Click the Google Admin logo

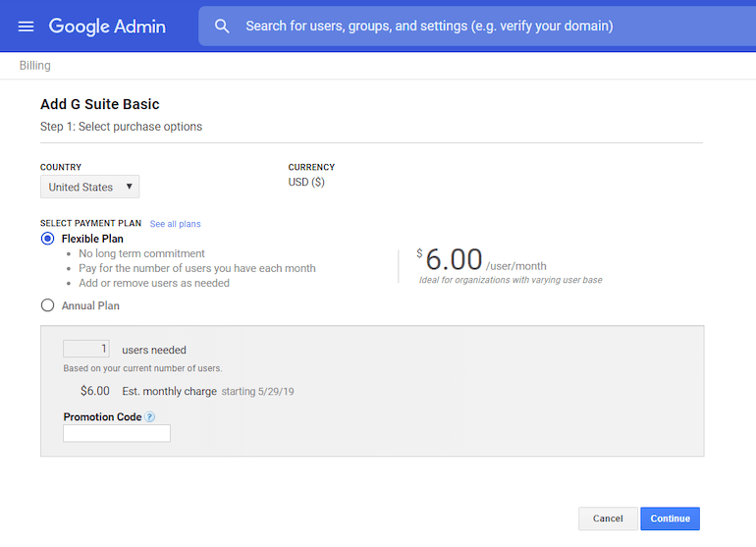click(107, 27)
